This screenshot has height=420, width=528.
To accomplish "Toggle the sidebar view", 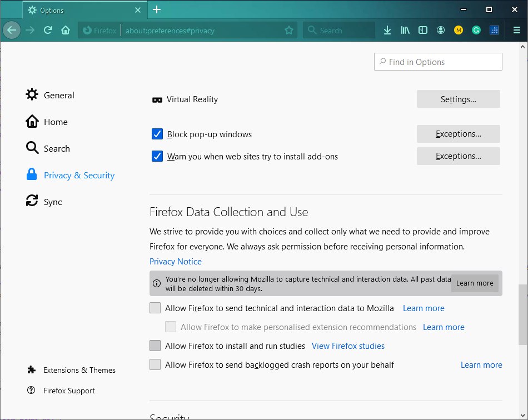I will tap(423, 31).
